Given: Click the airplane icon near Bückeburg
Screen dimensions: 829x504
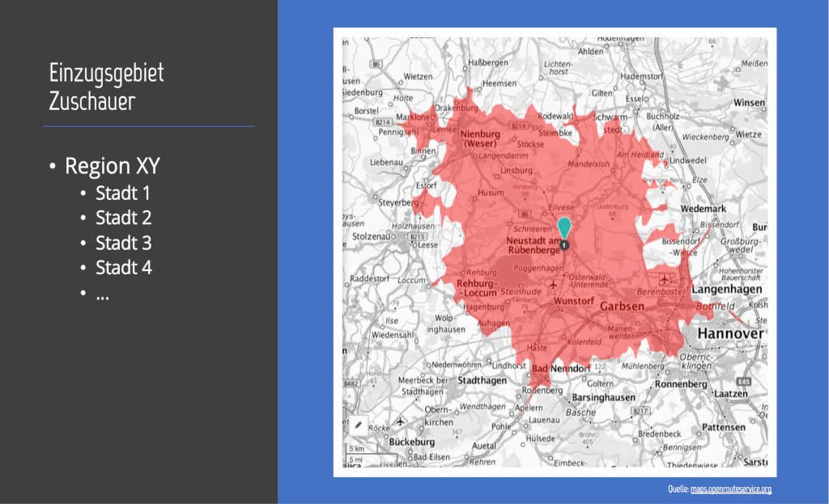Looking at the screenshot, I should pos(400,421).
